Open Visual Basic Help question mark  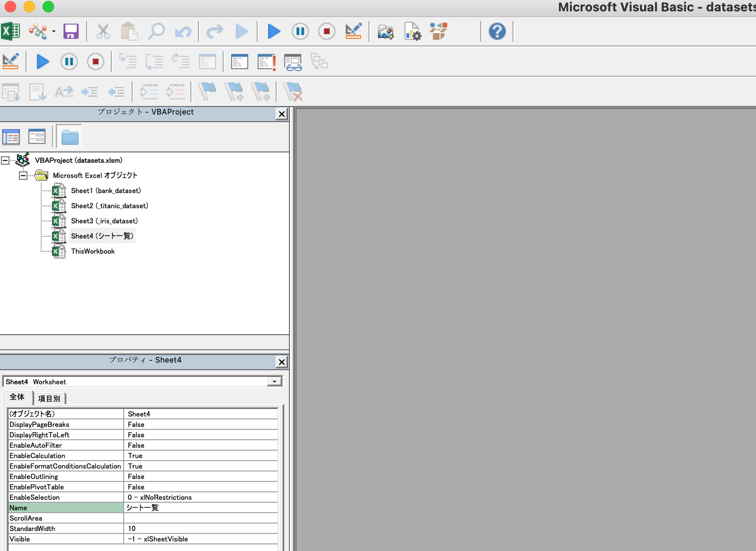coord(497,32)
